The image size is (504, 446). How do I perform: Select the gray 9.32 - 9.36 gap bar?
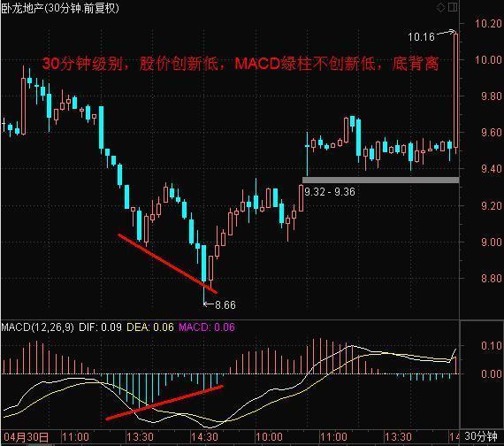(x=380, y=181)
